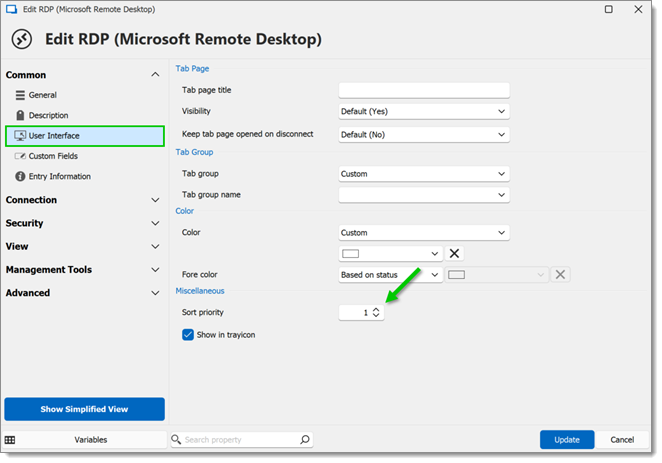Viewport: 662px width, 463px height.
Task: Click Show Simplified View button
Action: (84, 409)
